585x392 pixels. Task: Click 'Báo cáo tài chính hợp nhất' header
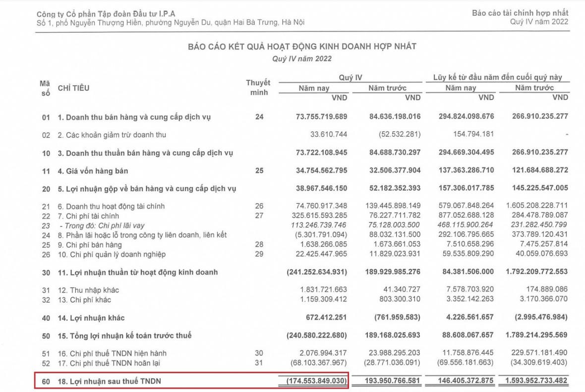pos(520,13)
